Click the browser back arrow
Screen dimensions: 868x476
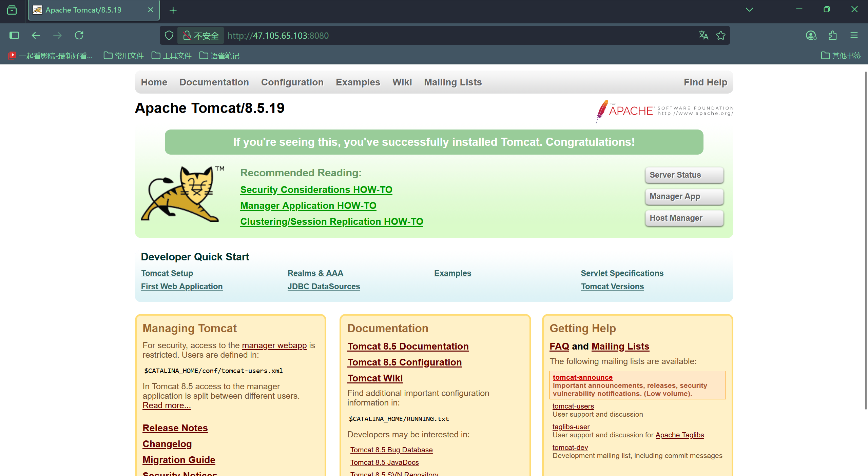click(36, 35)
